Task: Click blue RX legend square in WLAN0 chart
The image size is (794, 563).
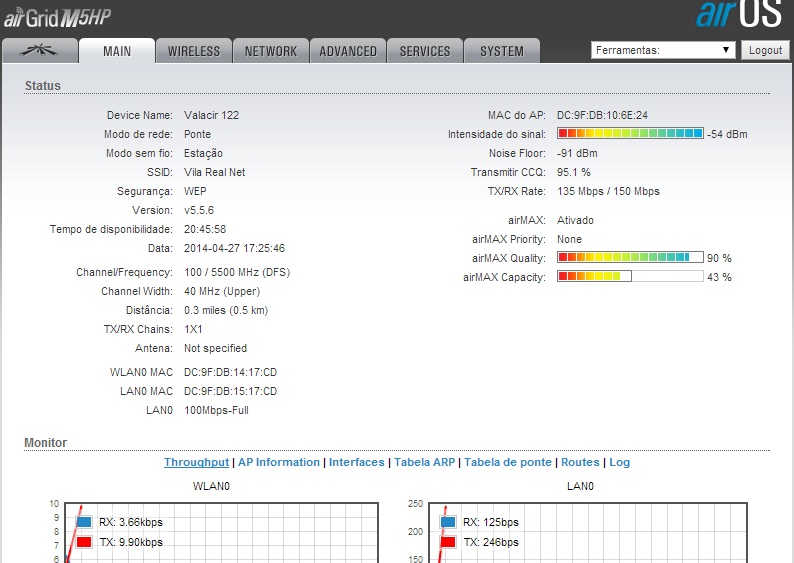Action: tap(84, 521)
